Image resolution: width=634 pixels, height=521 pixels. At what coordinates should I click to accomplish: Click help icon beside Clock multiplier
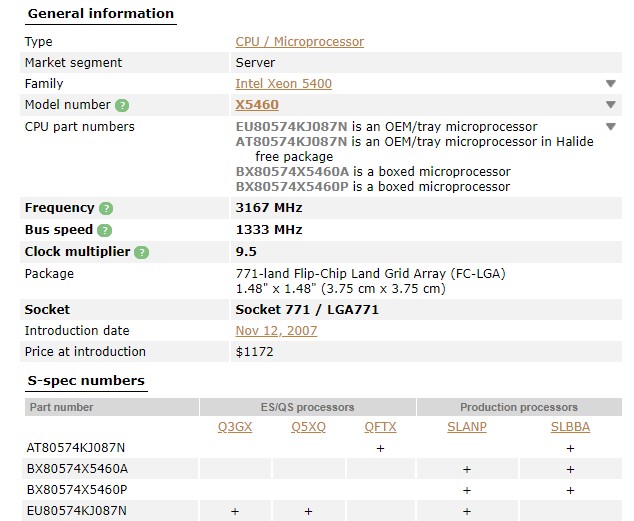(142, 252)
